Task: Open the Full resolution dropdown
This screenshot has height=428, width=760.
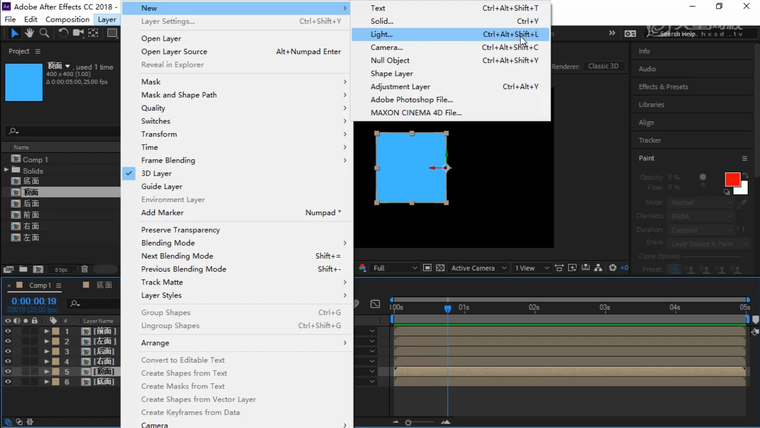Action: [x=395, y=268]
